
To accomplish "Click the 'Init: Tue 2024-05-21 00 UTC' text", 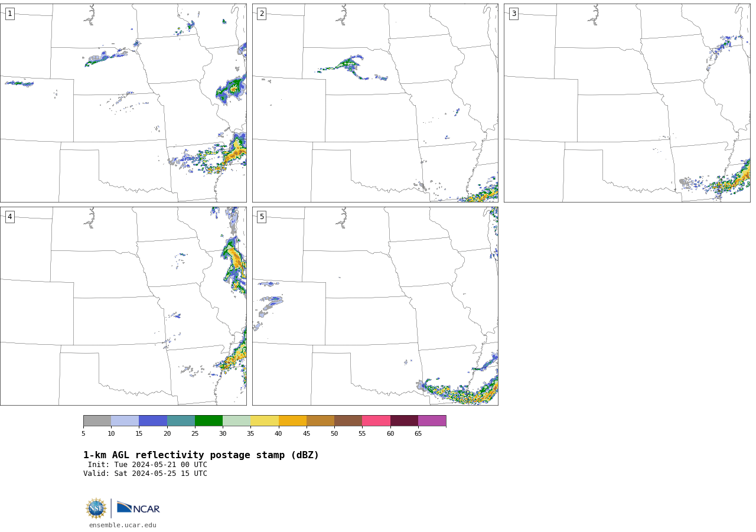I will pyautogui.click(x=148, y=465).
